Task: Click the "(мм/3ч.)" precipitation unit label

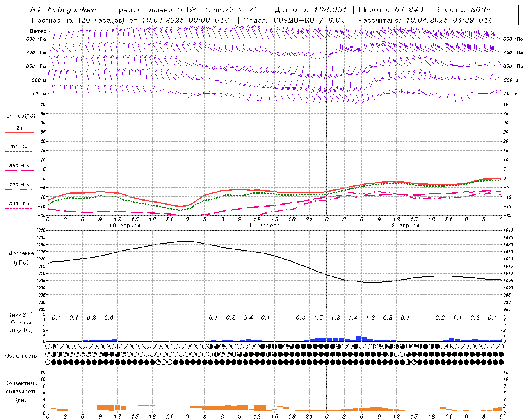Action: click(x=21, y=315)
